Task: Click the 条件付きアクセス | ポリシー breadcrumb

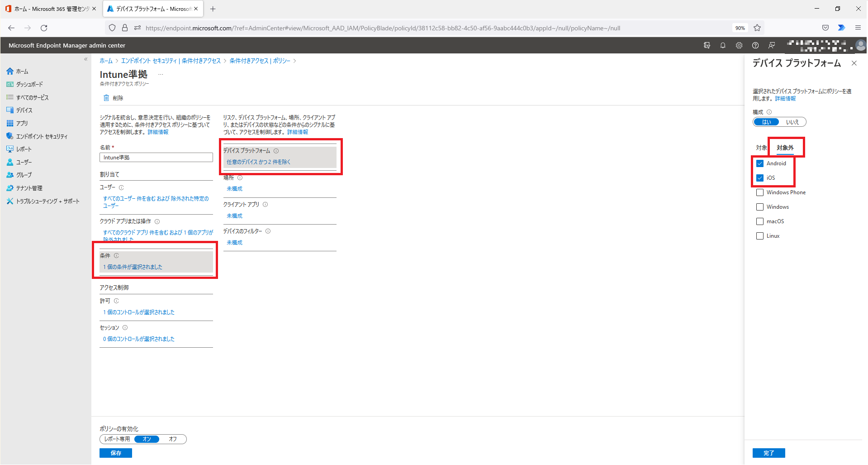Action: coord(260,61)
